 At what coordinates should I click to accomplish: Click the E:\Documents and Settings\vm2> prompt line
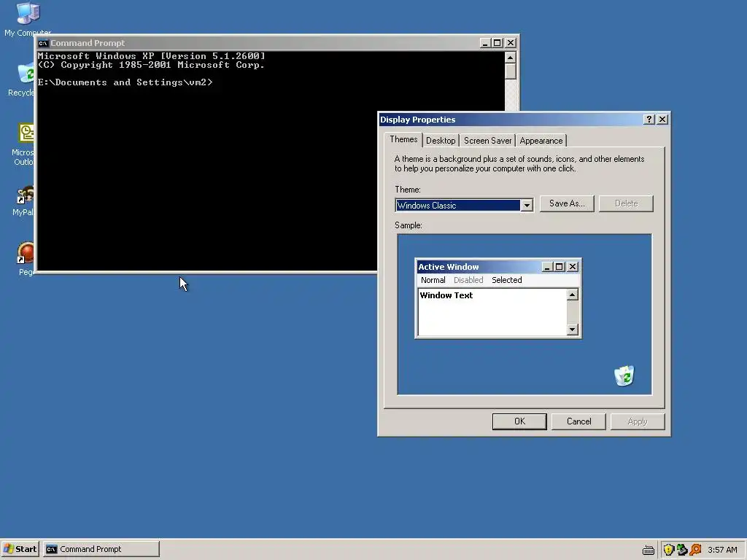(125, 82)
